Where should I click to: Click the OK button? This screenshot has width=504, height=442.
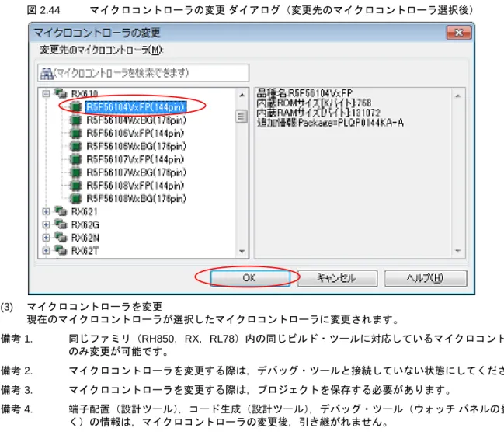pos(250,278)
